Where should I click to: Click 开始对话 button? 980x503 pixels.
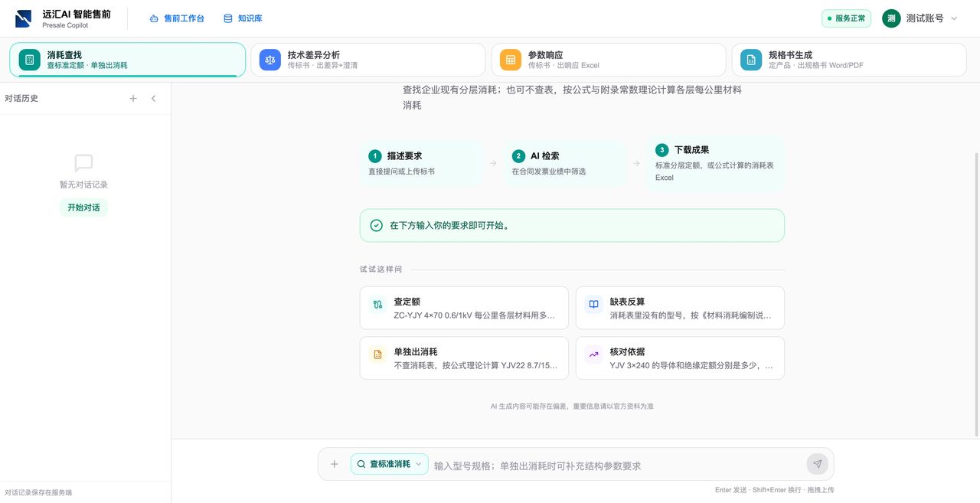pyautogui.click(x=83, y=207)
